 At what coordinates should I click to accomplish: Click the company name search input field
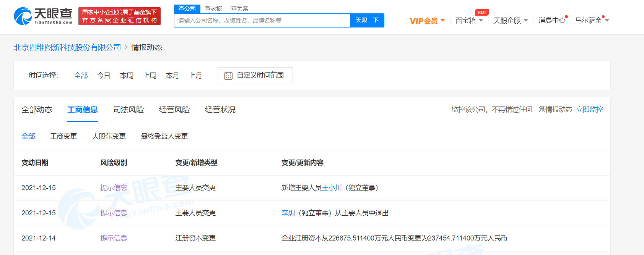[262, 21]
